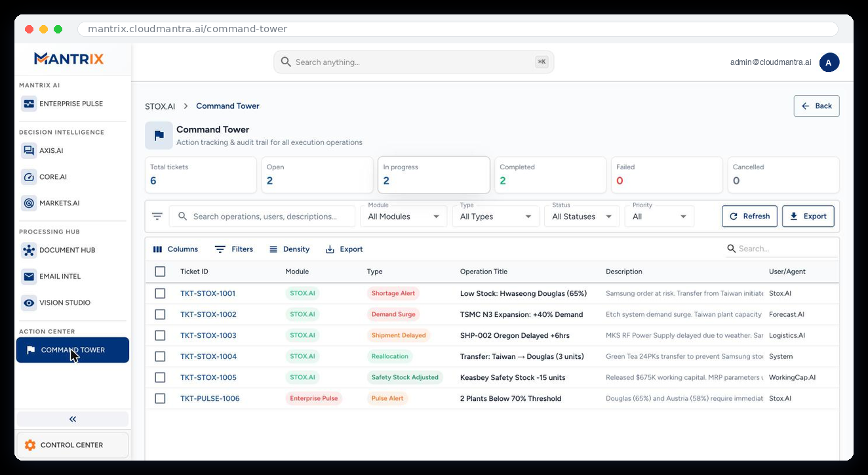Click the Safety Stock Adjusted tag
This screenshot has height=475, width=868.
(x=405, y=377)
